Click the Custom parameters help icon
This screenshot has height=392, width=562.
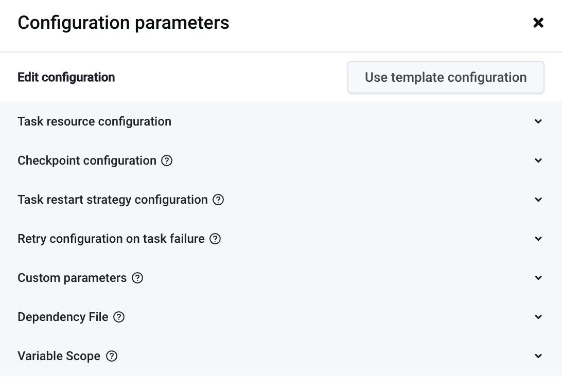point(137,278)
